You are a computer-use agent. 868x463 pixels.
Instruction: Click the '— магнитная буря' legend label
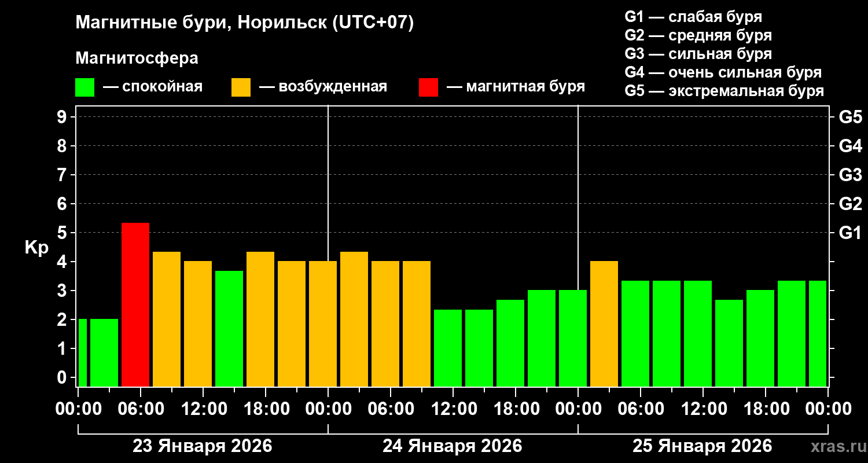[x=516, y=87]
